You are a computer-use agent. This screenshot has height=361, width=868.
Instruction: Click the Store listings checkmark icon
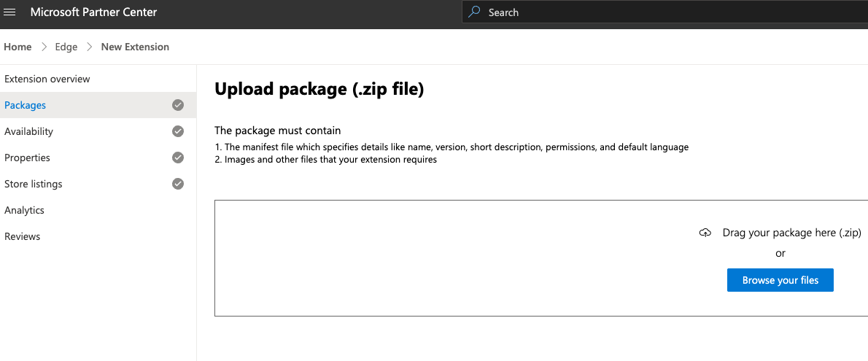pos(178,184)
